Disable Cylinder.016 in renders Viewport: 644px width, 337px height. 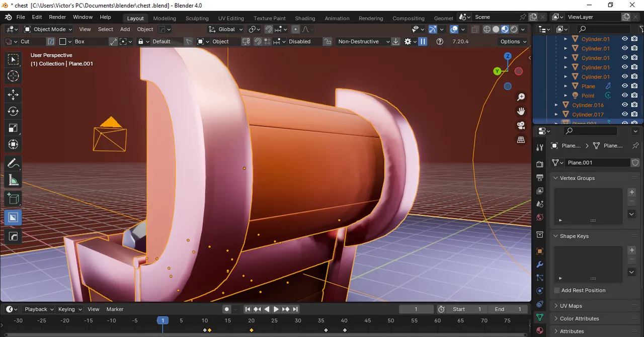634,105
